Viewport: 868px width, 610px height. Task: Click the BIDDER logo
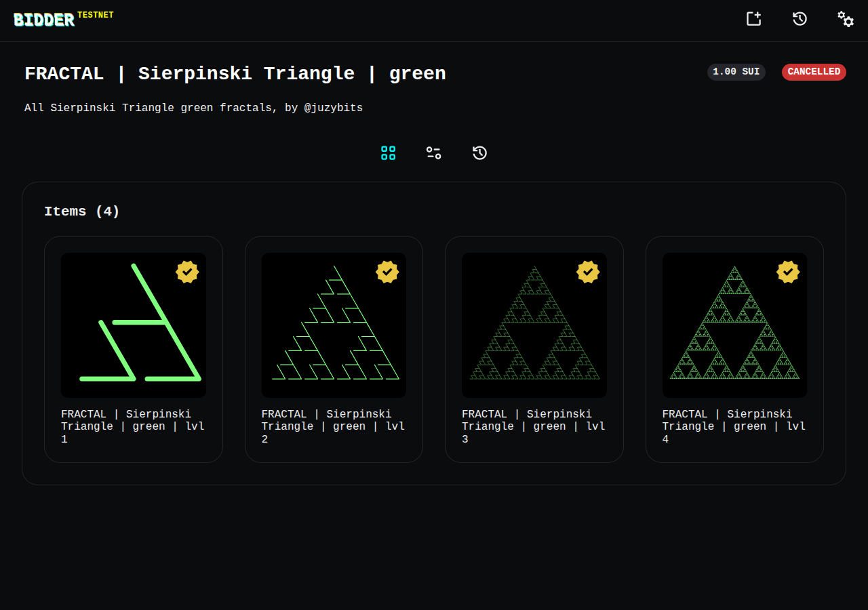pos(44,20)
